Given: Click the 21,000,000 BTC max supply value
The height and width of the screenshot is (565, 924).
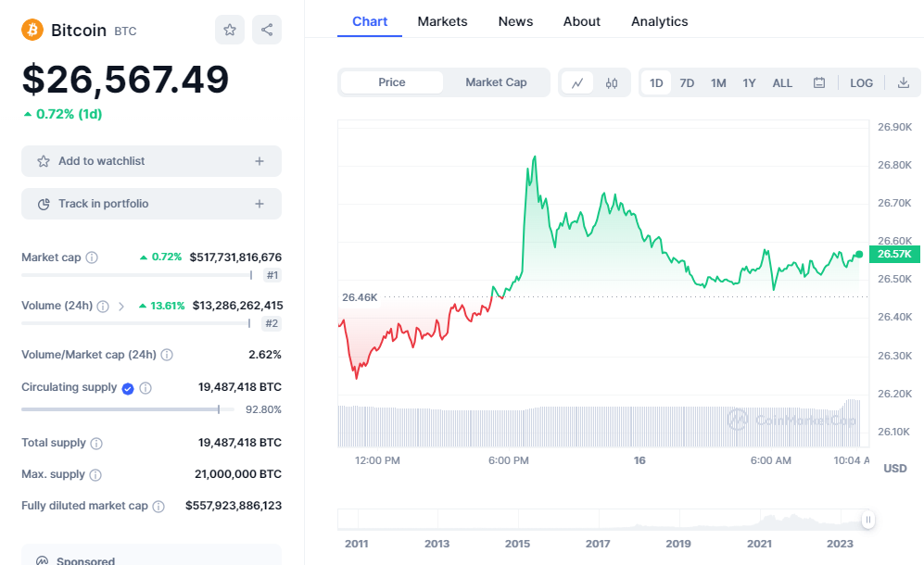Looking at the screenshot, I should coord(238,474).
